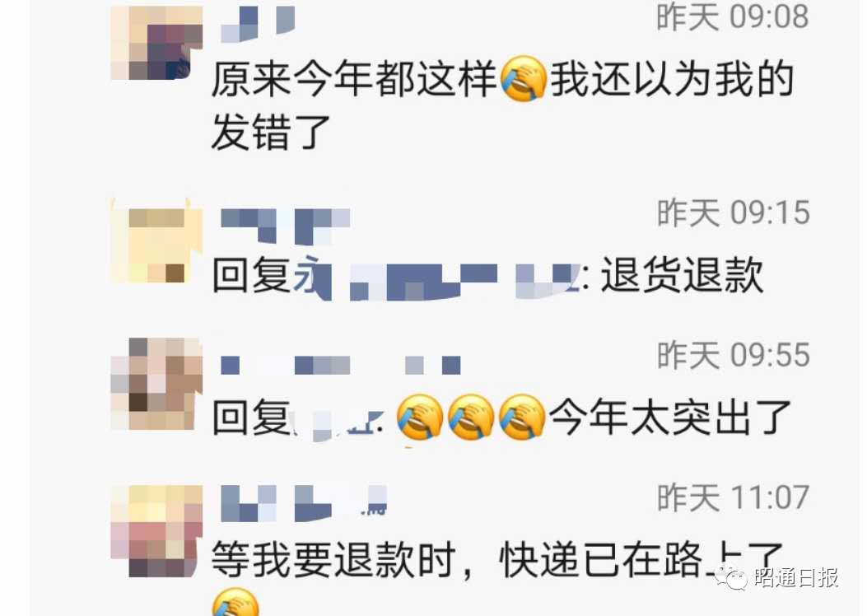Tap the avatar beside the 09:55 comment

[156, 384]
